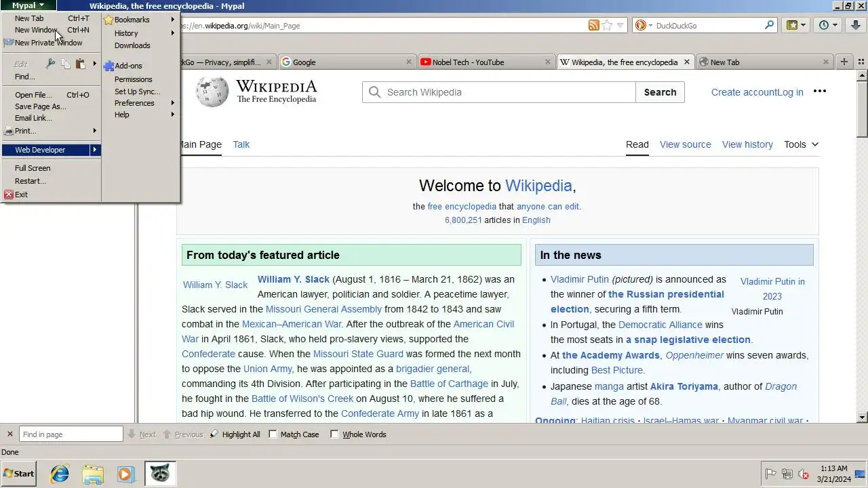The width and height of the screenshot is (868, 488).
Task: Toggle the Highlight All find option
Action: click(235, 434)
